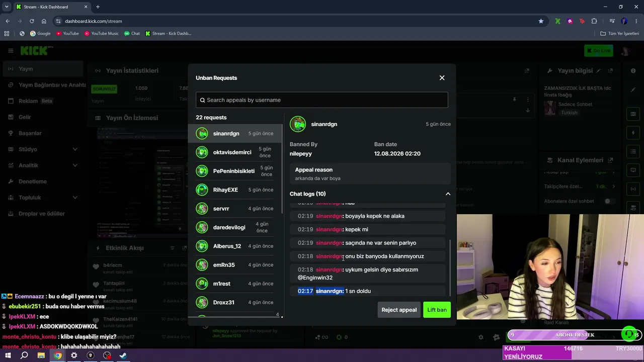Reload the page in Chrome
Viewport: 644px width, 362px height.
pyautogui.click(x=32, y=21)
